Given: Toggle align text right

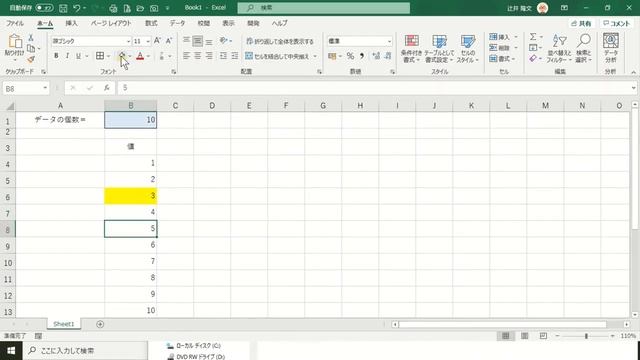Looking at the screenshot, I should [x=209, y=56].
